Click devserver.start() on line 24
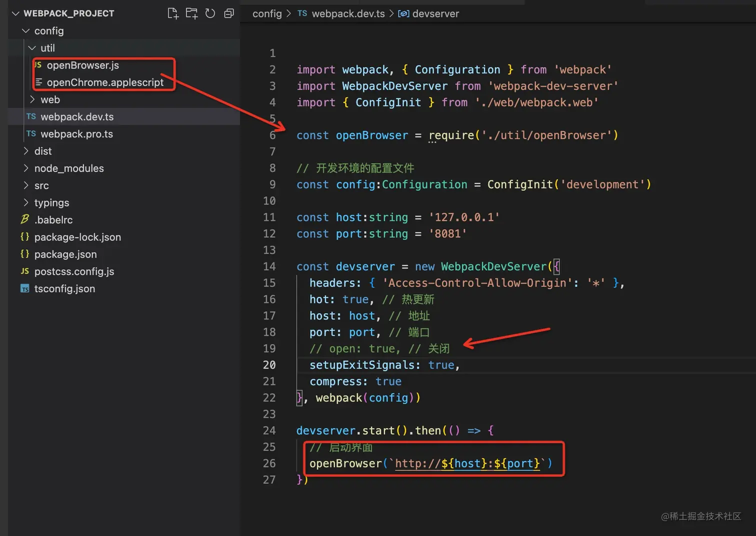 [352, 431]
